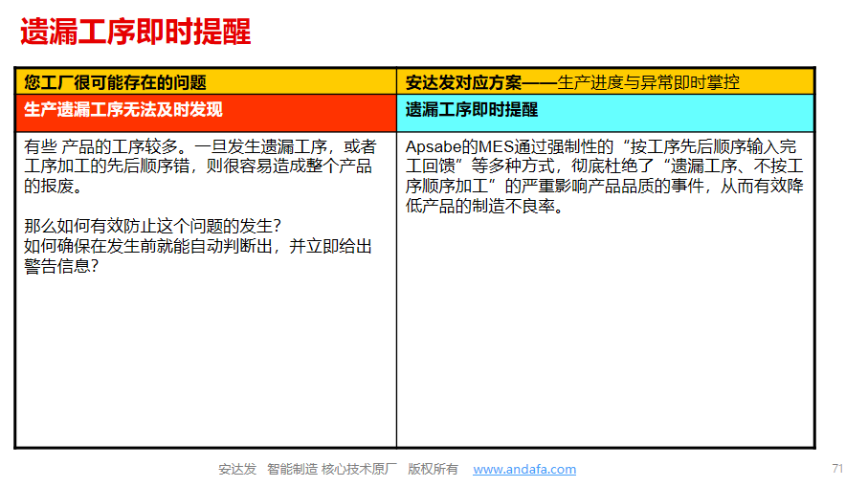Click footer text 版权所有
868x487 pixels.
(433, 469)
